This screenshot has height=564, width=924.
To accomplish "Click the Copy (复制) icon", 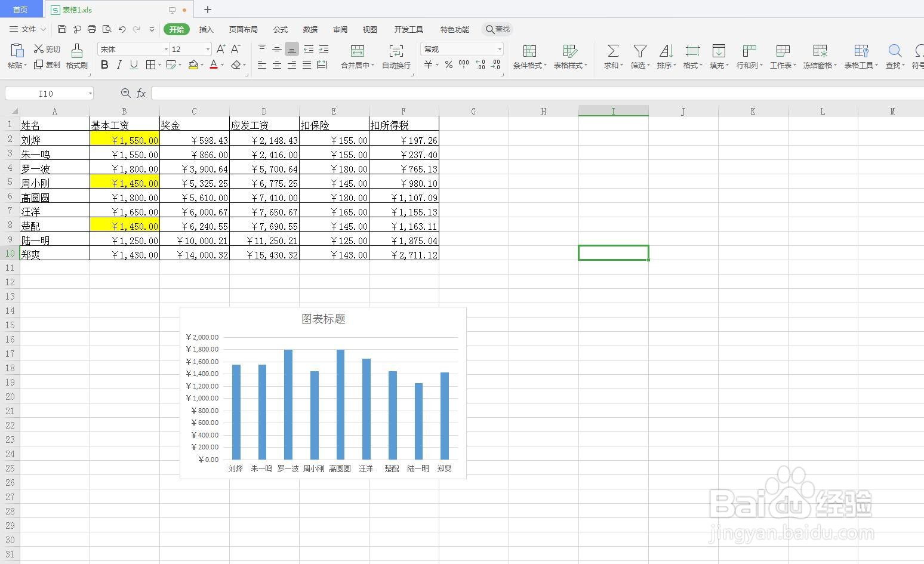I will click(x=39, y=64).
